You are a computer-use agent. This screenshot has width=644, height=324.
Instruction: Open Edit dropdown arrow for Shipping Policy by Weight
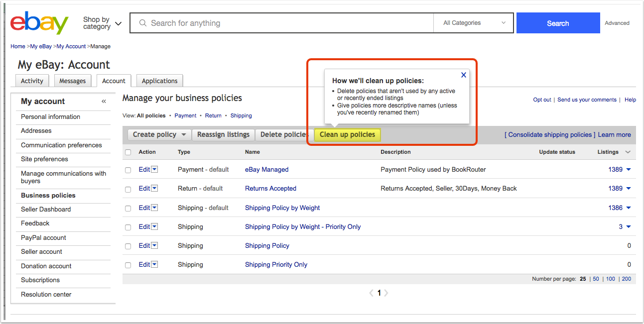click(154, 208)
